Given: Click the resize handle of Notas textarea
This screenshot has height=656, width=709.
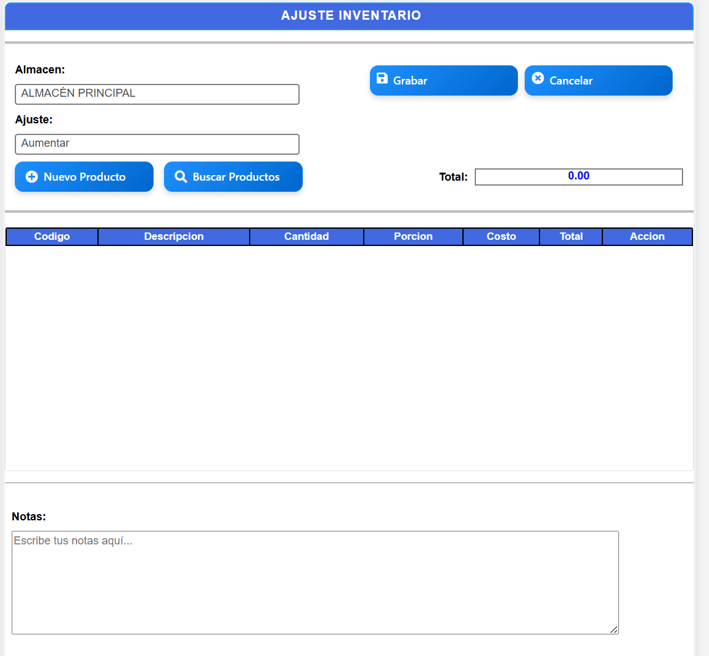Looking at the screenshot, I should pyautogui.click(x=614, y=629).
